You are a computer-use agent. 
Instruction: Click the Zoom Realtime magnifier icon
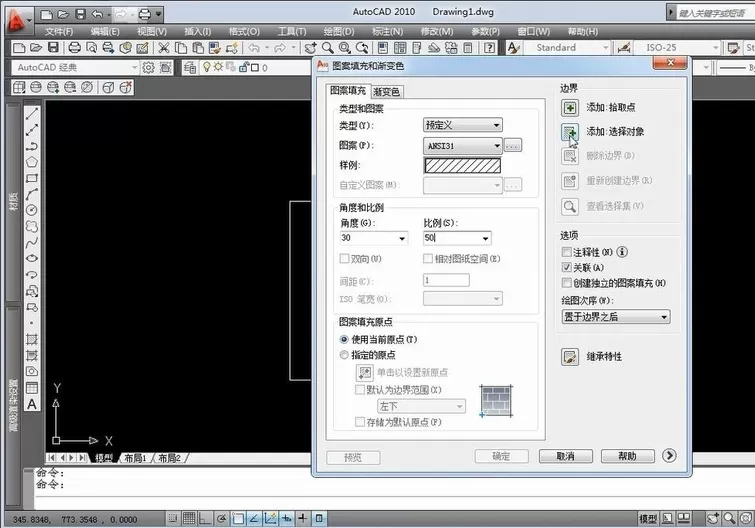coord(327,48)
